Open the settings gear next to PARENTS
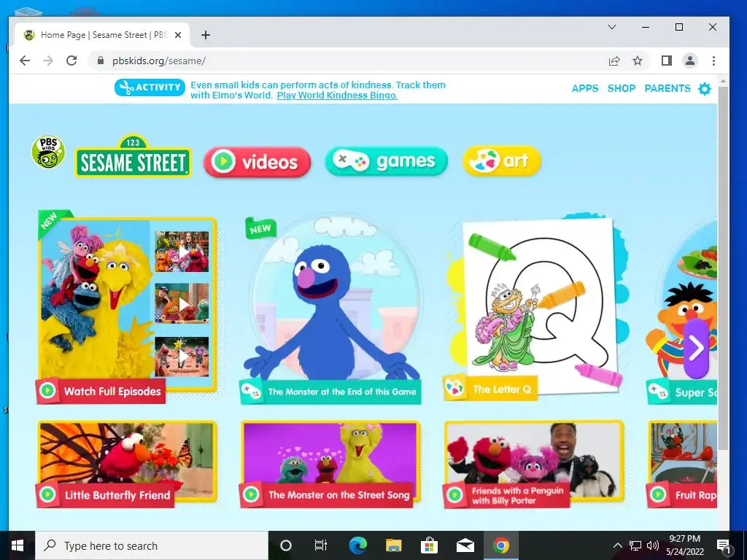Image resolution: width=747 pixels, height=560 pixels. (x=704, y=88)
